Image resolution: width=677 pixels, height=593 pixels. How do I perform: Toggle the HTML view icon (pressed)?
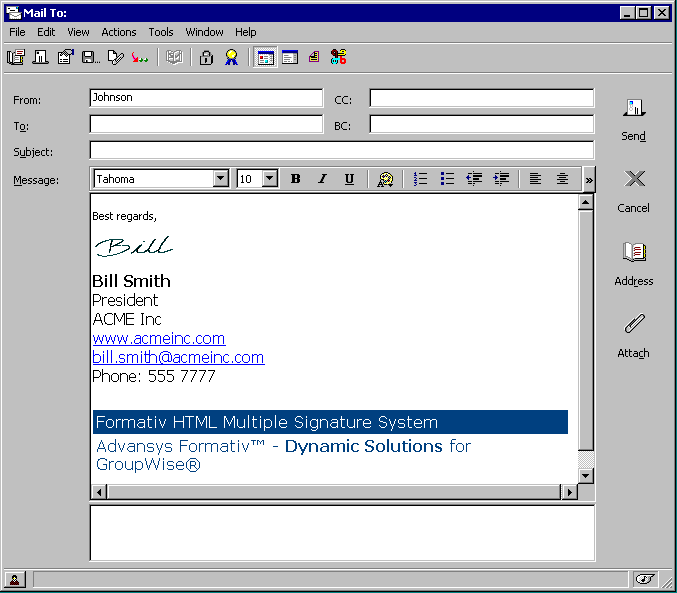tap(265, 57)
